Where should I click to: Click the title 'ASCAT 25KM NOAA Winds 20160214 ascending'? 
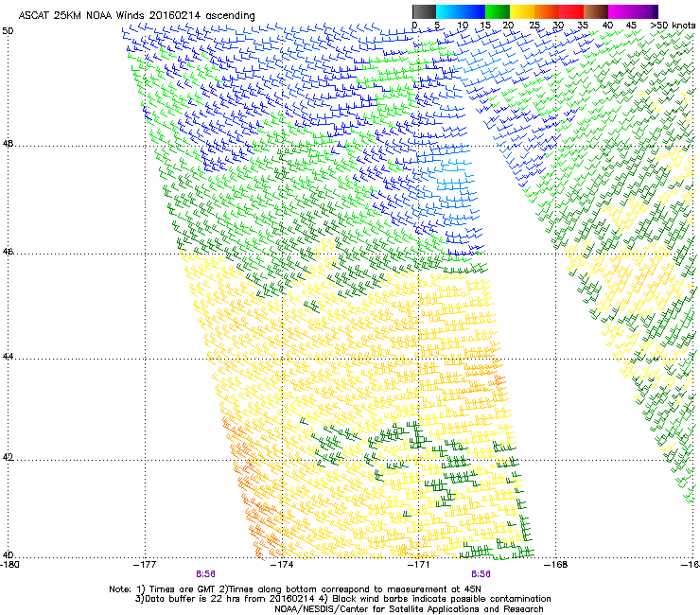[x=136, y=16]
